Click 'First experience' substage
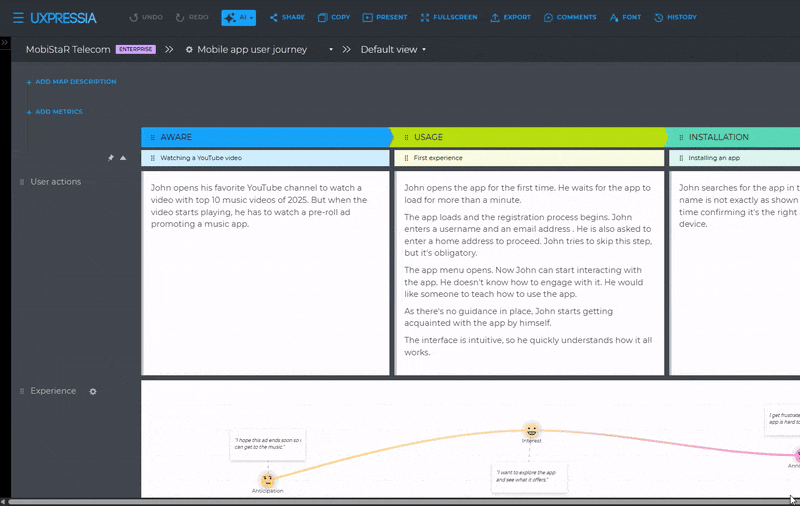Viewport: 800px width, 506px height. [529, 158]
